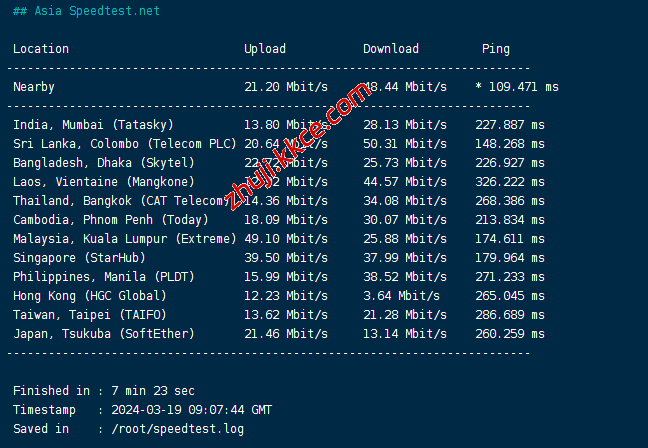The image size is (648, 448).
Task: Click the Upload column header
Action: coord(265,49)
